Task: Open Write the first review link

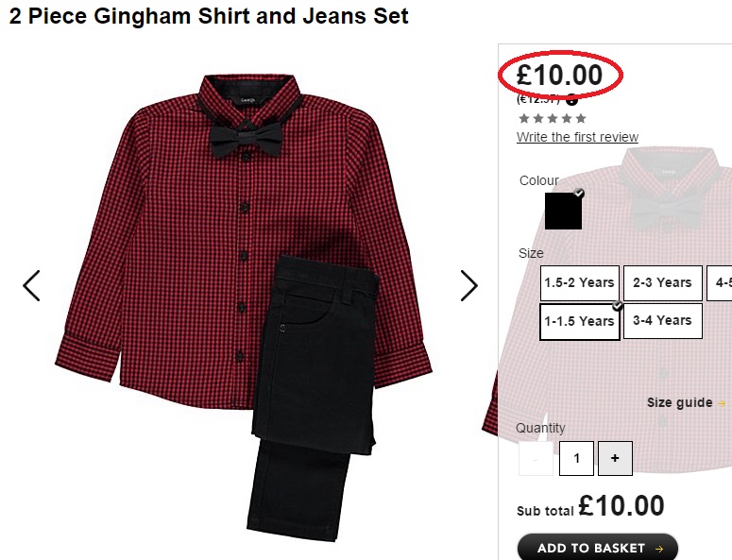Action: (x=577, y=137)
